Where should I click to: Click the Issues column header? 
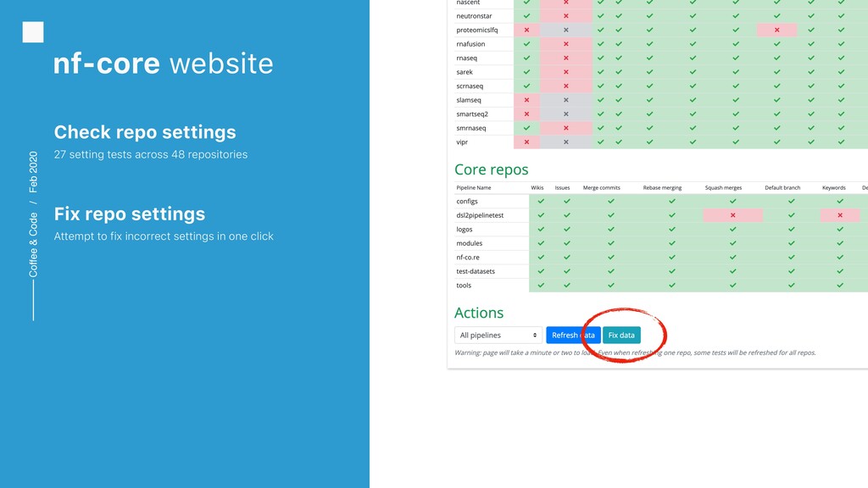pyautogui.click(x=562, y=187)
